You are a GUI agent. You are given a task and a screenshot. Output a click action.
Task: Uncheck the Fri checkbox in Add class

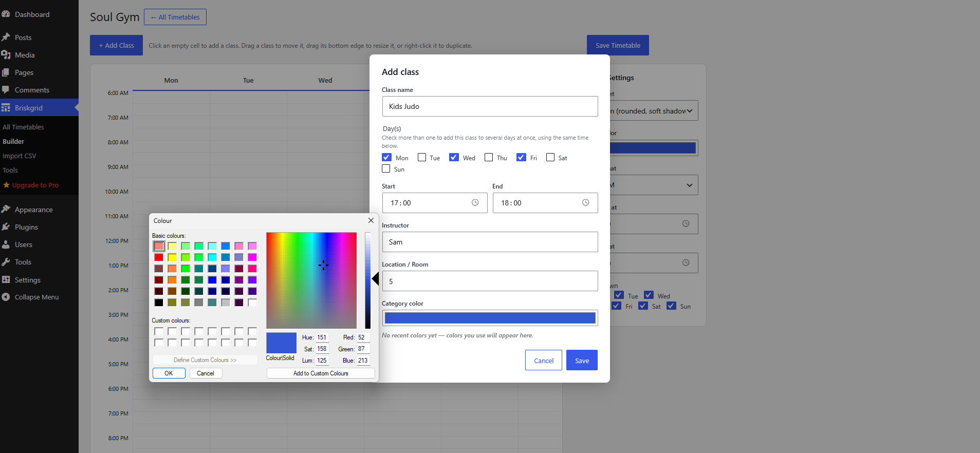(x=521, y=157)
